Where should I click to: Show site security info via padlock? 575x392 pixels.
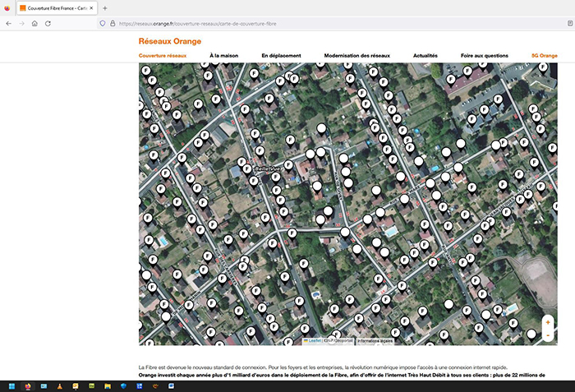click(x=113, y=24)
